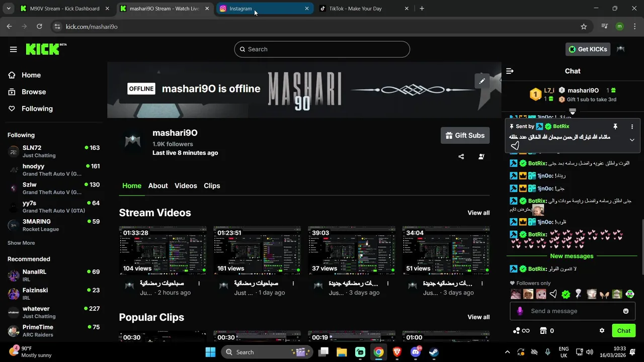This screenshot has width=644, height=362.
Task: Click the chat scrollbar
Action: click(642, 246)
